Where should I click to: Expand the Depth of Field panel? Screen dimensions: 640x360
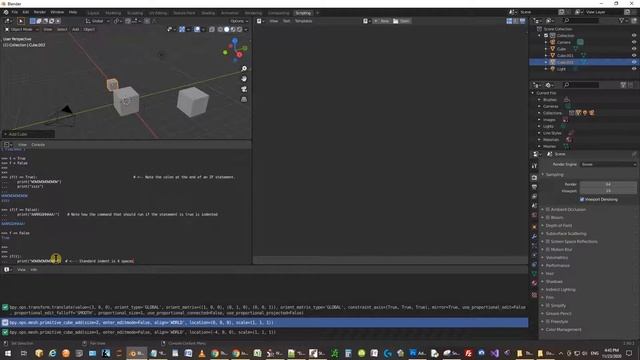pos(559,225)
